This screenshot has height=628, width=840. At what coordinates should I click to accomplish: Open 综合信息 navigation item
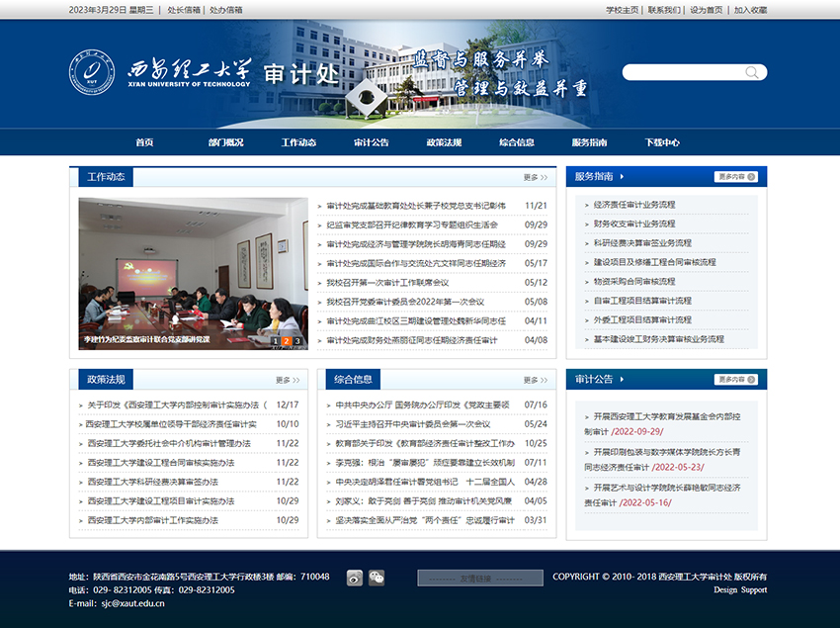pyautogui.click(x=517, y=142)
